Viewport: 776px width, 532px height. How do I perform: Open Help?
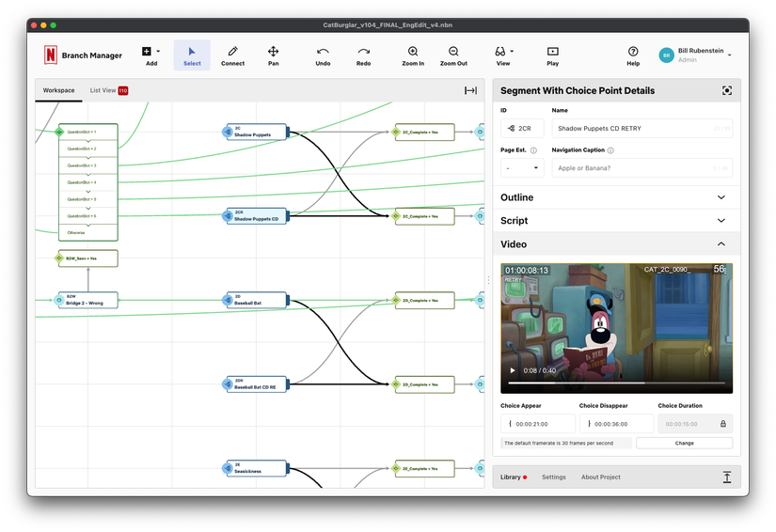click(633, 55)
